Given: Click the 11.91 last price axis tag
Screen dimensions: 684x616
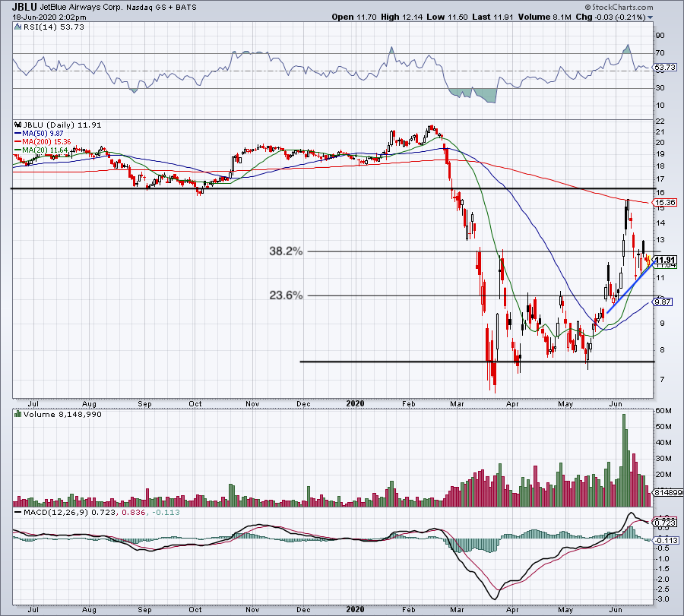Looking at the screenshot, I should (x=666, y=260).
